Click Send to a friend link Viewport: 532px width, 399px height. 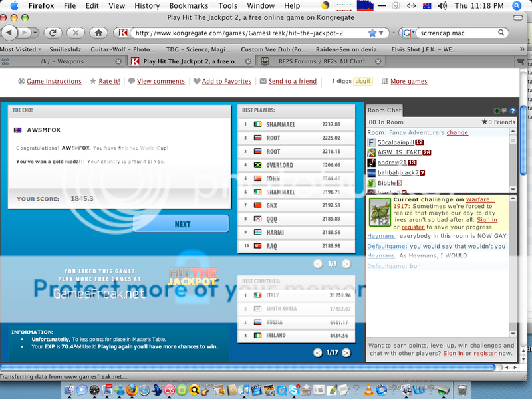coord(293,81)
